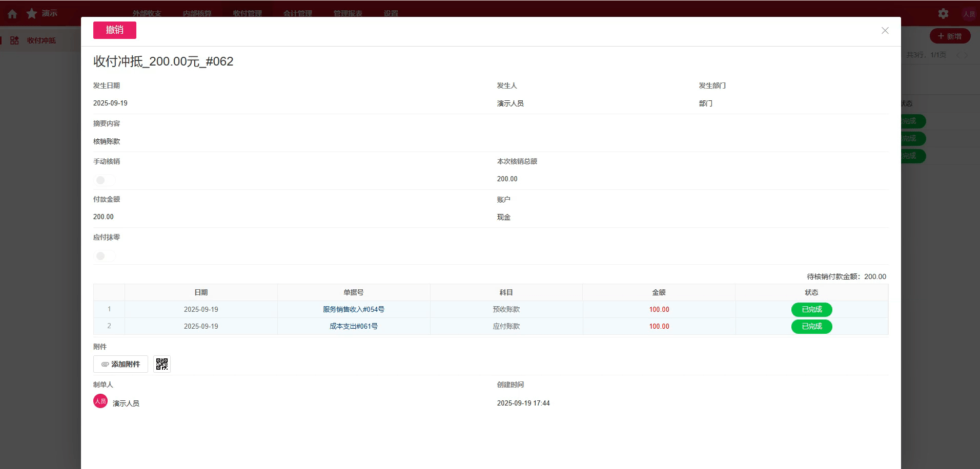Expand the 收付管理 menu

247,13
